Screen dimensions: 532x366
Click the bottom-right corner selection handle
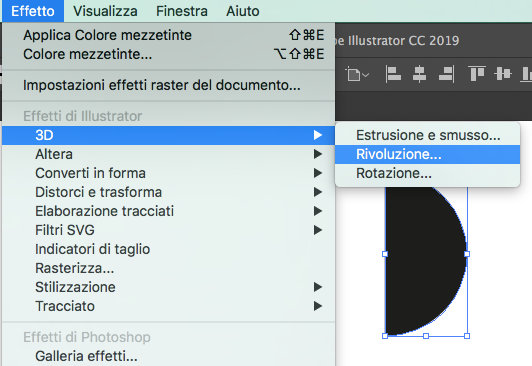click(x=467, y=336)
